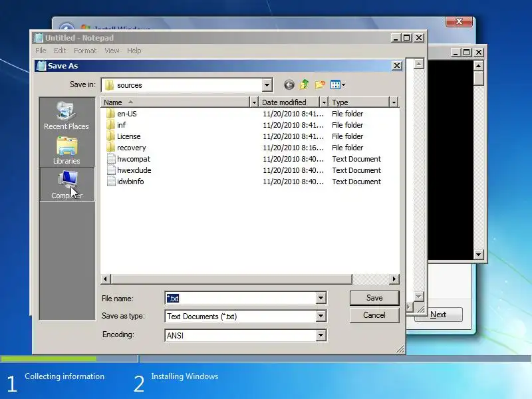
Task: Select the hwcompat file name
Action: [134, 159]
